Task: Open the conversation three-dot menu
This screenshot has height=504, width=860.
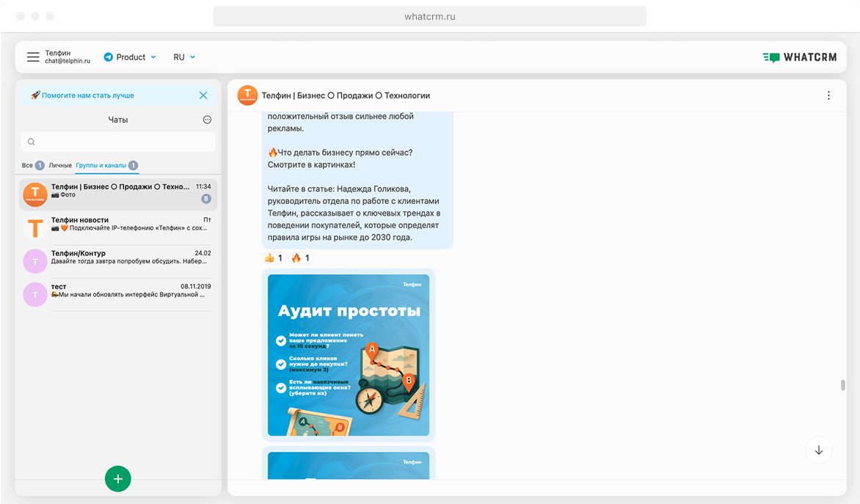Action: coord(828,95)
